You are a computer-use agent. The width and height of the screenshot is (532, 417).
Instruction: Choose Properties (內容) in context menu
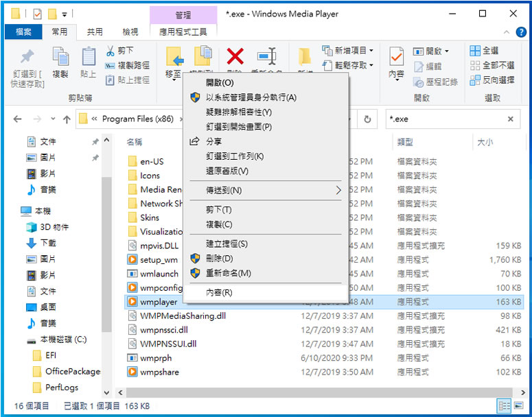[x=265, y=293]
